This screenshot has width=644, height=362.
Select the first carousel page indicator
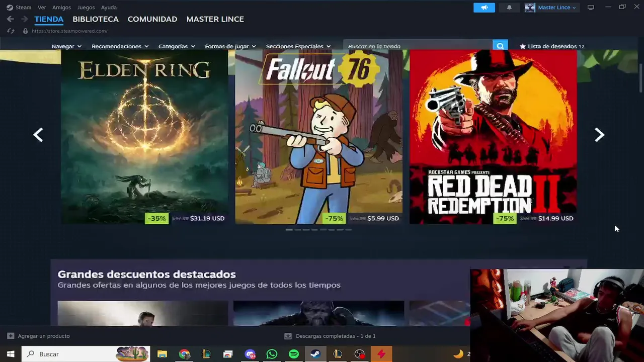[x=289, y=230]
